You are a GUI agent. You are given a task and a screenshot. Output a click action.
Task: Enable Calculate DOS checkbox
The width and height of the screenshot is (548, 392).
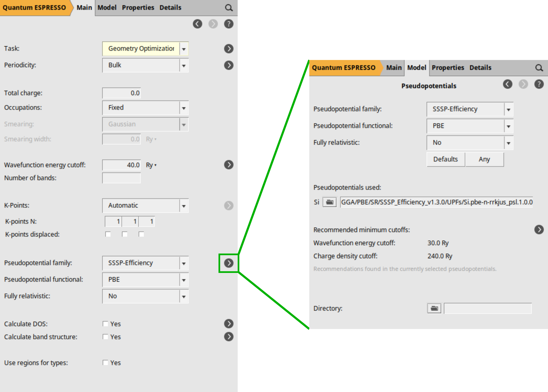(x=105, y=324)
